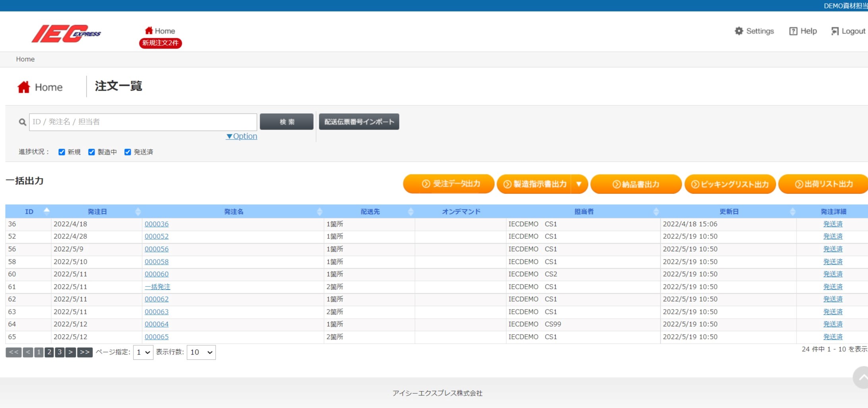This screenshot has height=408, width=868.
Task: Open order 000062 link
Action: click(x=156, y=299)
